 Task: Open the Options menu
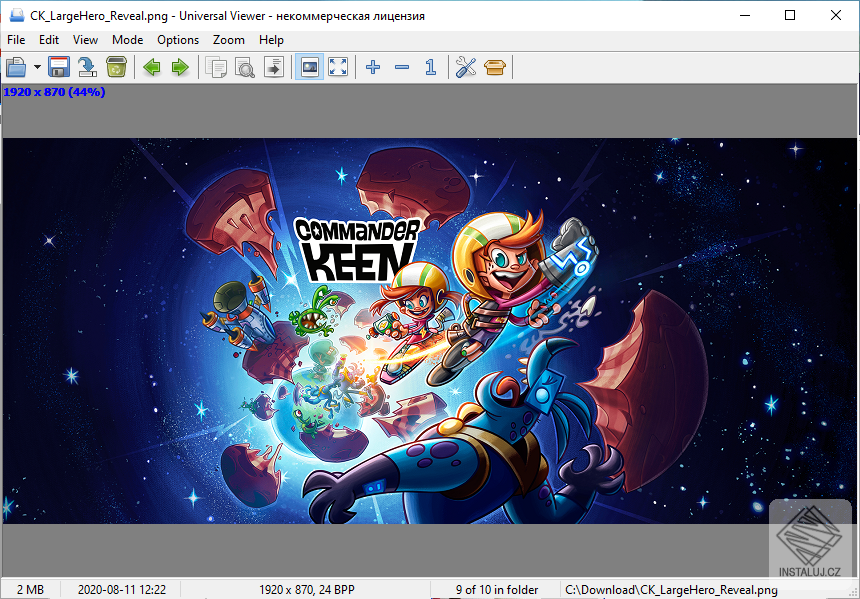click(178, 40)
